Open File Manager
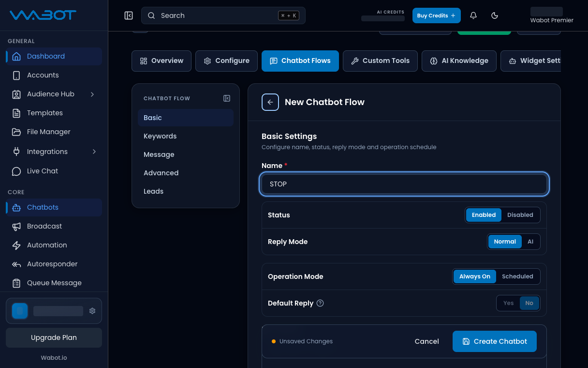588x368 pixels. point(54,132)
